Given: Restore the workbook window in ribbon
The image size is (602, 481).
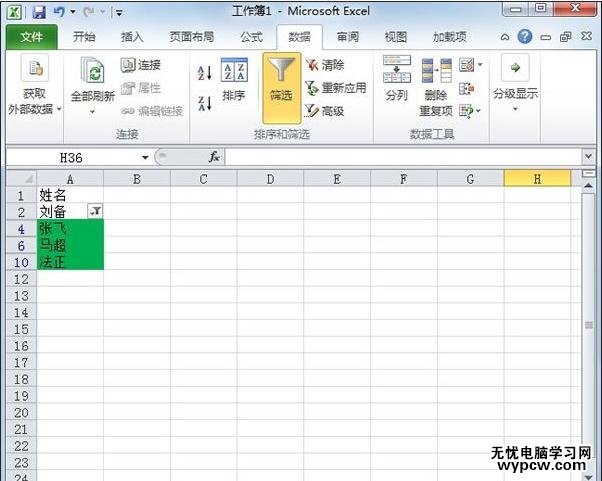Looking at the screenshot, I should (566, 37).
